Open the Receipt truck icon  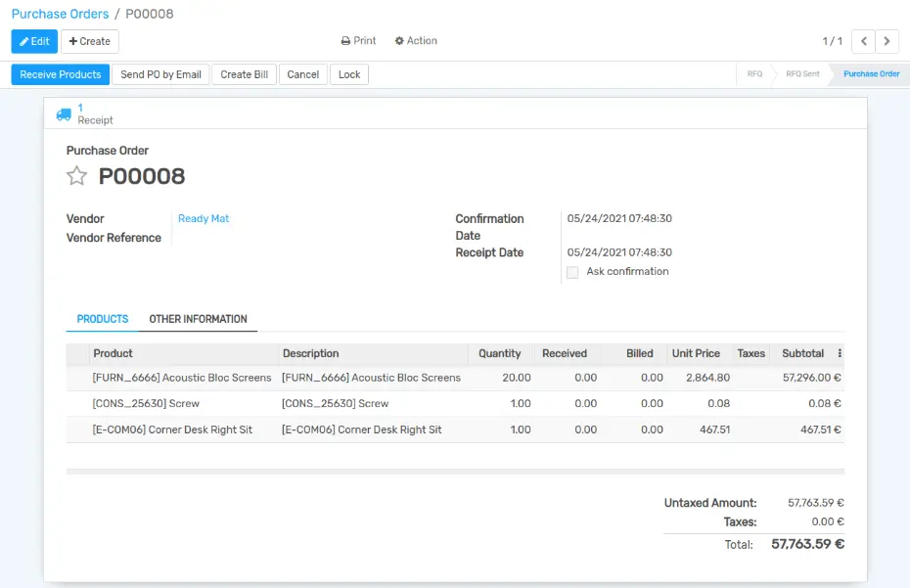point(64,114)
